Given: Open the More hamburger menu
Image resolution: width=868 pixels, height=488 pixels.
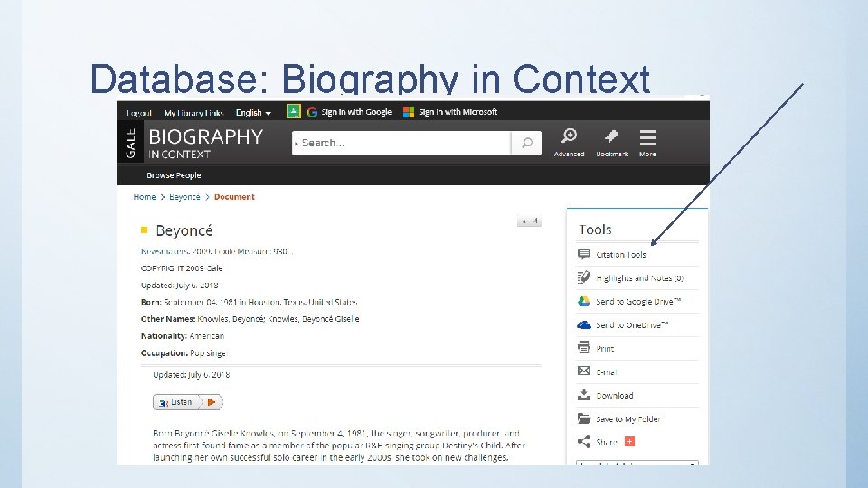Looking at the screenshot, I should click(x=647, y=136).
